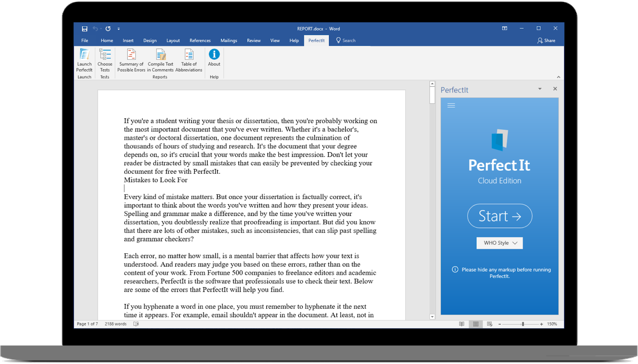
Task: Click the Share button
Action: (x=546, y=41)
